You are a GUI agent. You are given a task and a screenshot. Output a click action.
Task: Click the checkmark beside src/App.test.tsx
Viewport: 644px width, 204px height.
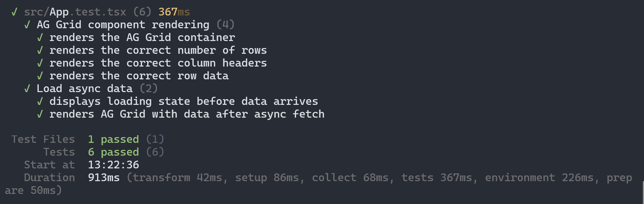[14, 12]
